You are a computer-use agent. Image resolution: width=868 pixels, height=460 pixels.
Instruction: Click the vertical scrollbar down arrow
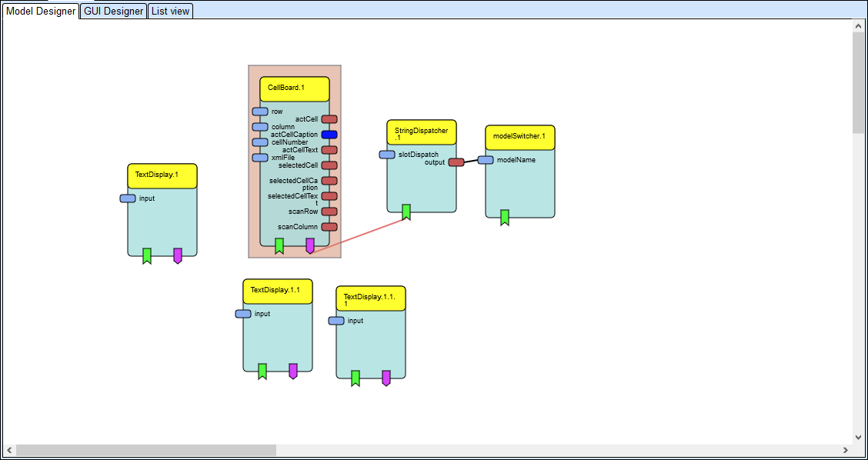[860, 436]
